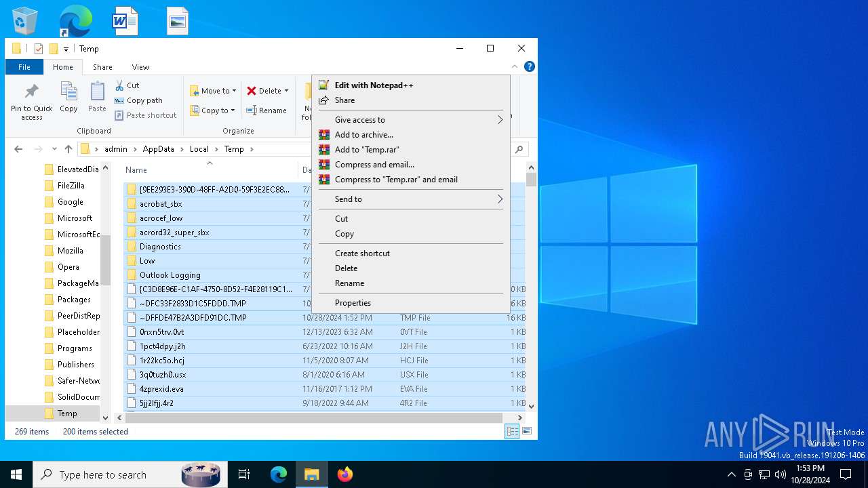Select Add to "Temp.rar" menu entry
This screenshot has height=488, width=868.
pos(367,150)
